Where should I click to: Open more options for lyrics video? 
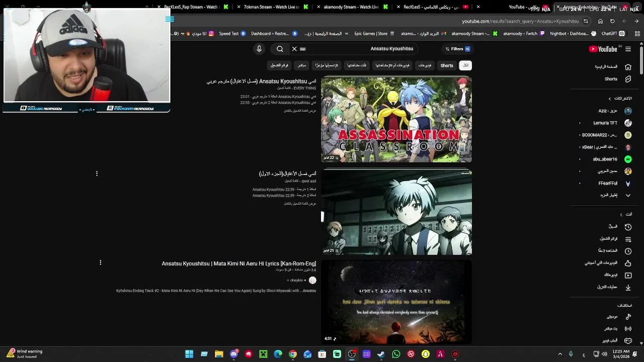[x=101, y=262]
